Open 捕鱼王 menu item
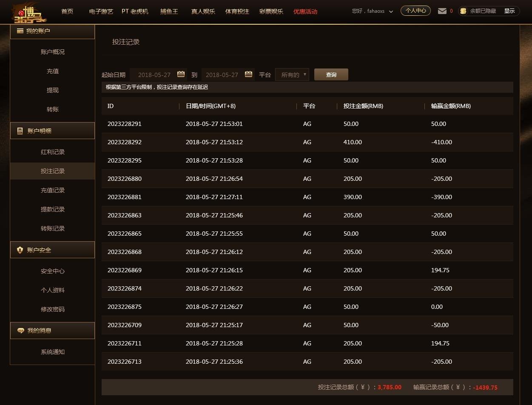 tap(169, 11)
